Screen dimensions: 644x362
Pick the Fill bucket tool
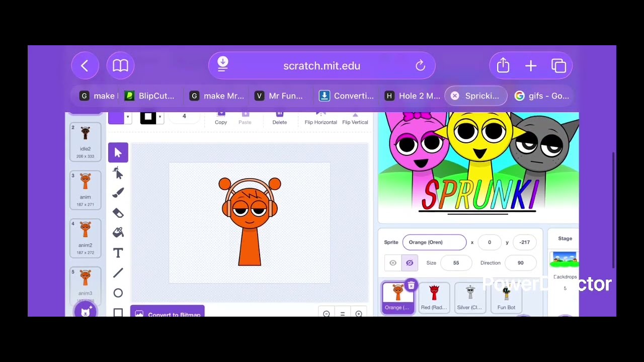click(118, 232)
